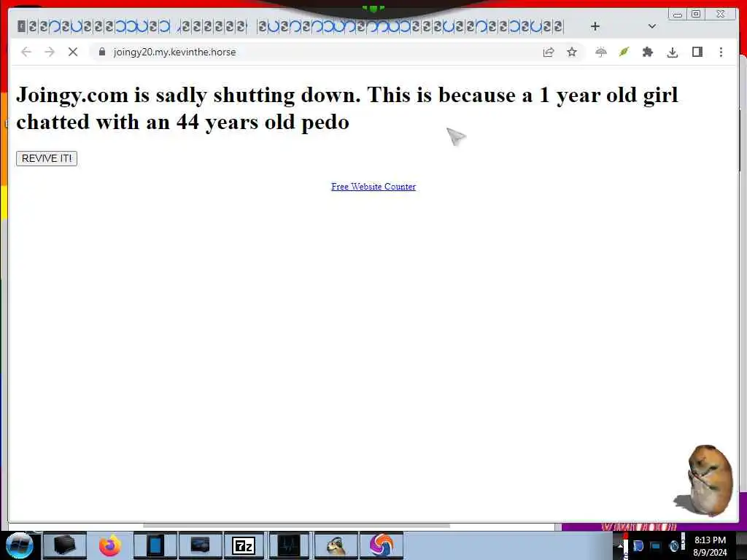Launch Firefox from the taskbar
Image resolution: width=747 pixels, height=560 pixels.
(x=110, y=545)
